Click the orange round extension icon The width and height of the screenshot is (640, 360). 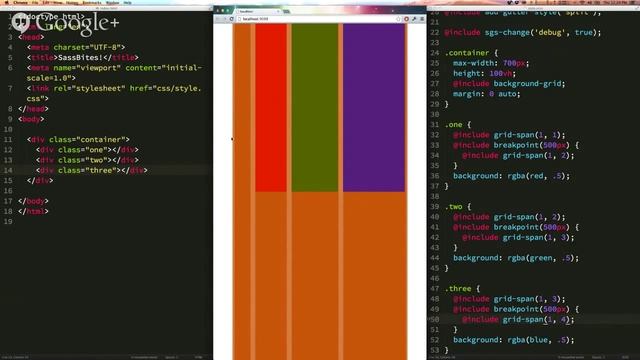pos(406,19)
